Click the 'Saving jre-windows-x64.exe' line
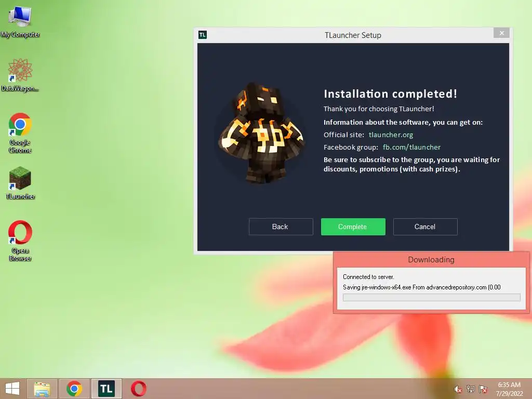 (422, 287)
